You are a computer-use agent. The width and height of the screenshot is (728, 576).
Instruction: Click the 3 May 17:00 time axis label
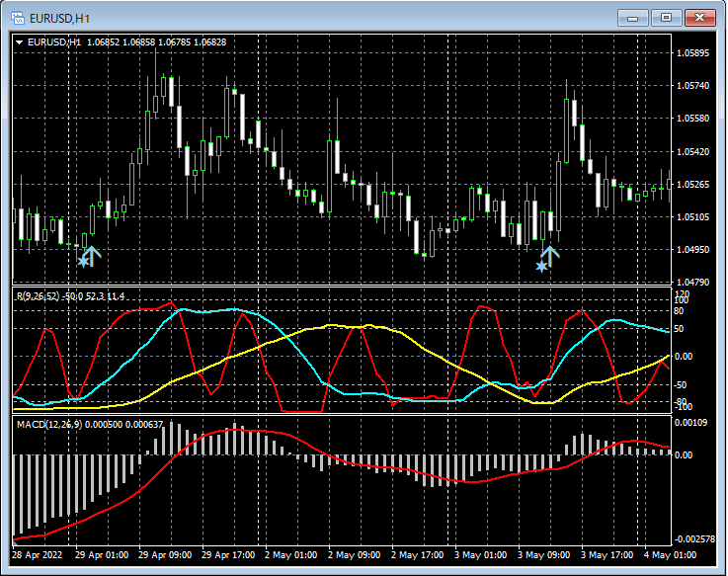click(606, 554)
